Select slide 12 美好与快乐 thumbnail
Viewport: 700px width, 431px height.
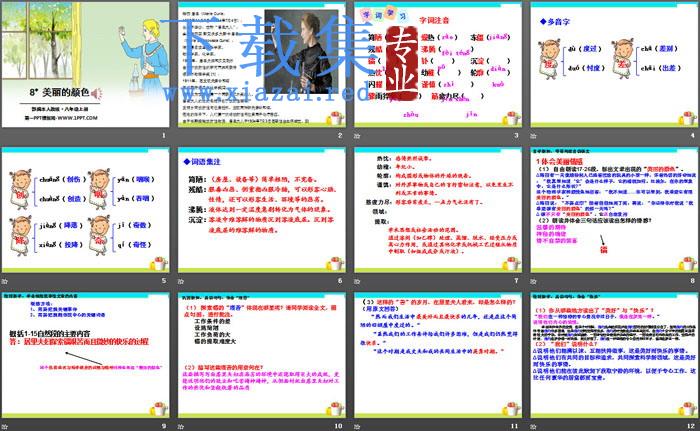(614, 356)
